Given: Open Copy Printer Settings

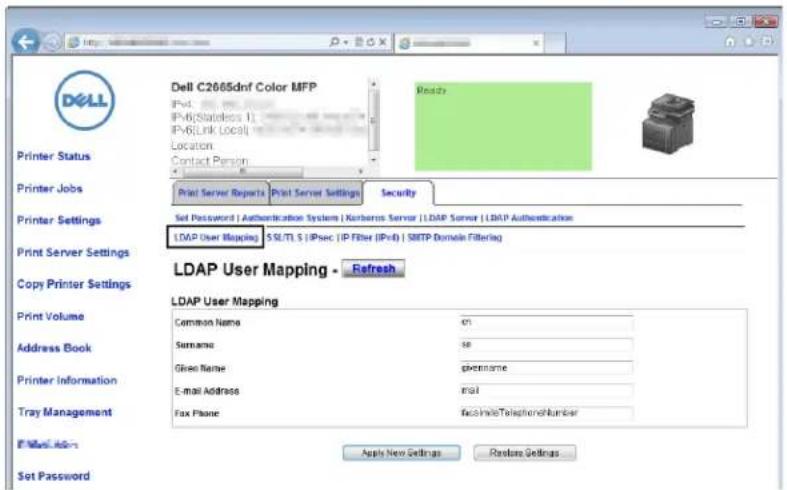Looking at the screenshot, I should [74, 284].
